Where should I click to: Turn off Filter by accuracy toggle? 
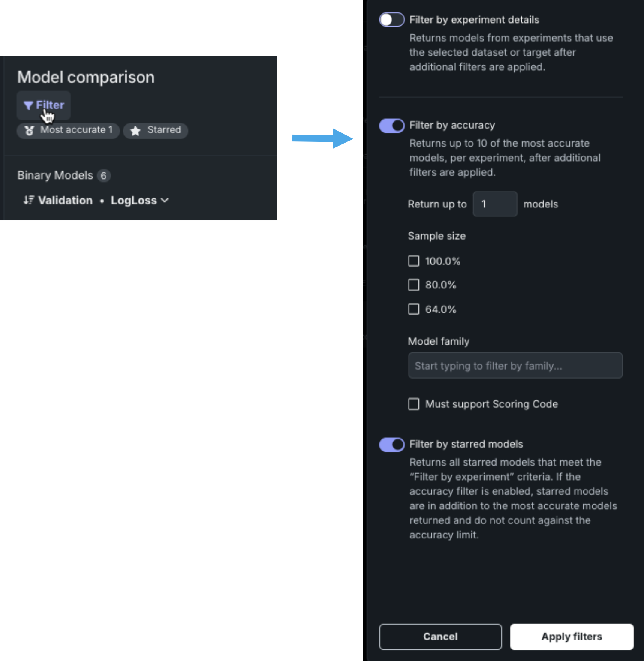[x=391, y=126]
